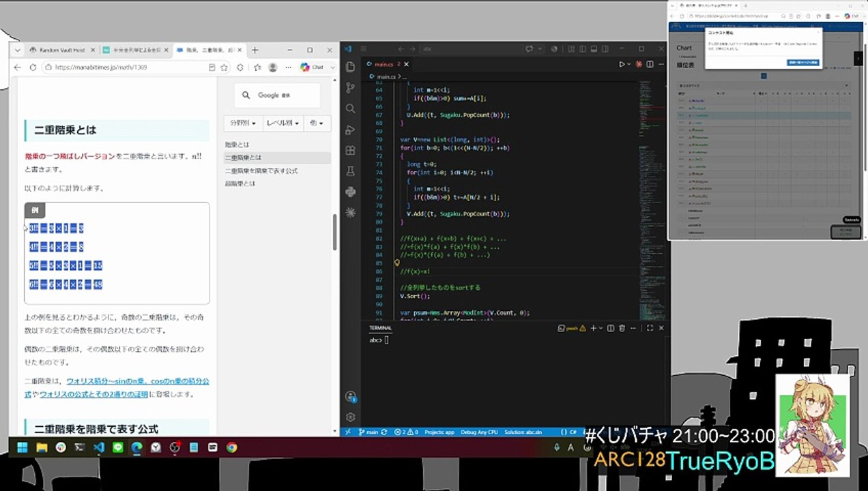The image size is (868, 491).
Task: Expand Run code dropdown arrow in editor
Action: coord(629,64)
